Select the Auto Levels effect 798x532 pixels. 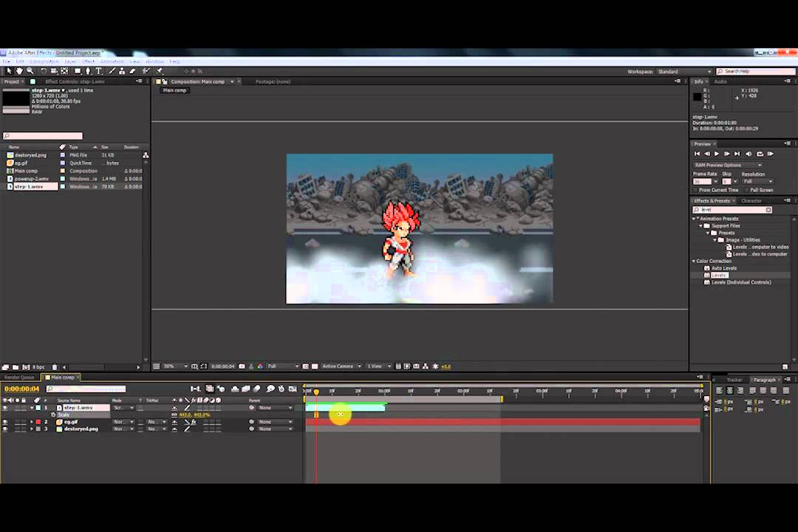723,268
